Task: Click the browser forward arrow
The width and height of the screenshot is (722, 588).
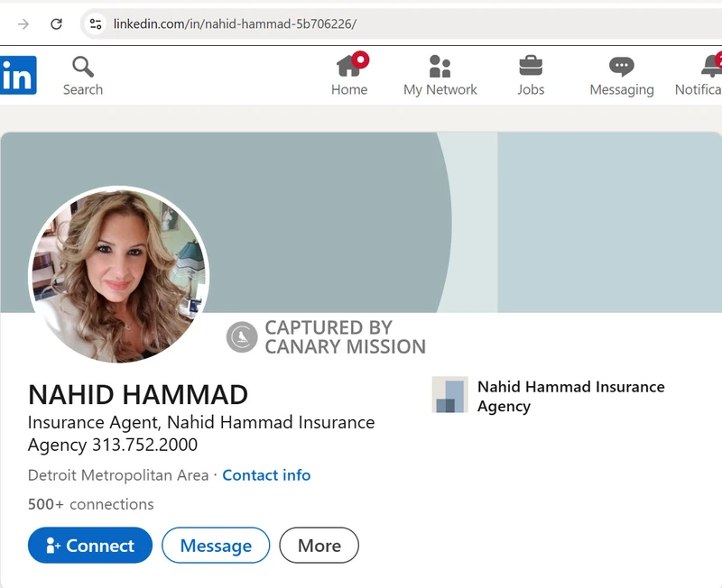Action: click(x=23, y=24)
